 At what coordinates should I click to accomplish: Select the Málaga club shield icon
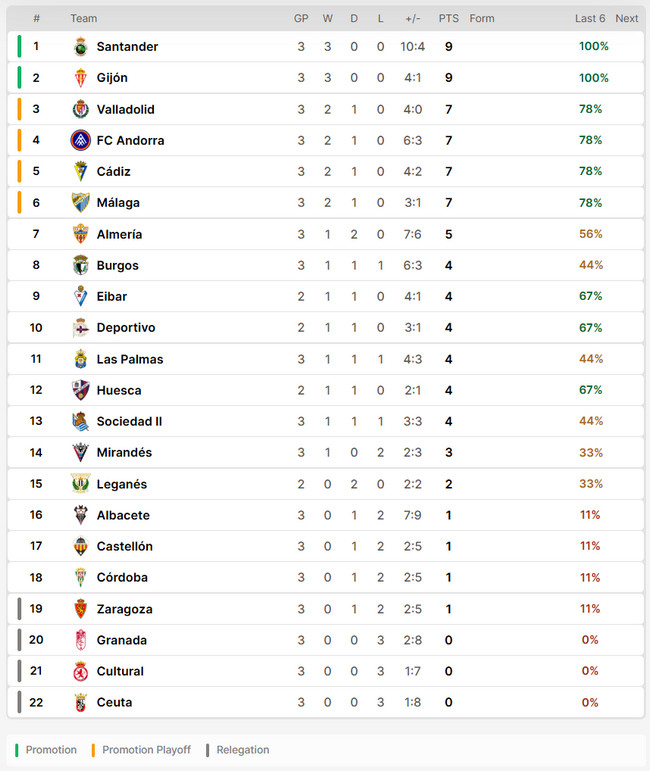tap(81, 203)
